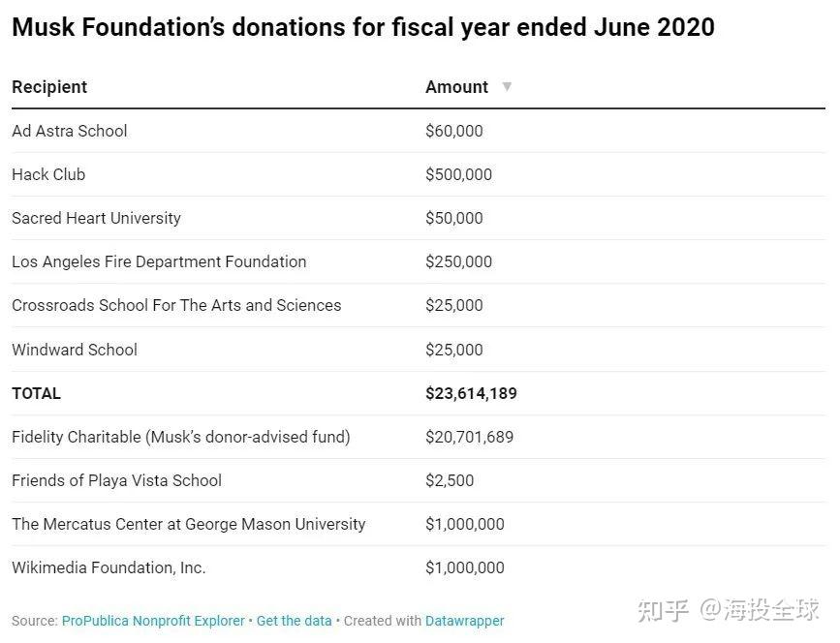Viewport: 840px width, 643px height.
Task: Click Friends of Playa Vista School
Action: coord(116,480)
